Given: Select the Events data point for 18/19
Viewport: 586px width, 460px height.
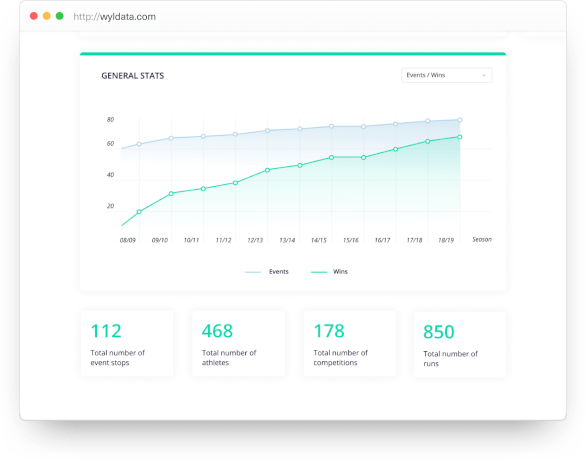Looking at the screenshot, I should (460, 120).
